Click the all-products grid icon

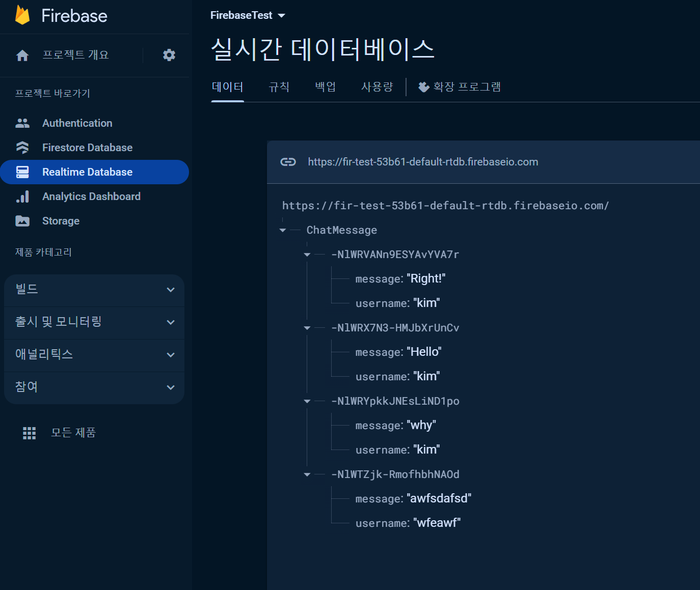point(30,433)
